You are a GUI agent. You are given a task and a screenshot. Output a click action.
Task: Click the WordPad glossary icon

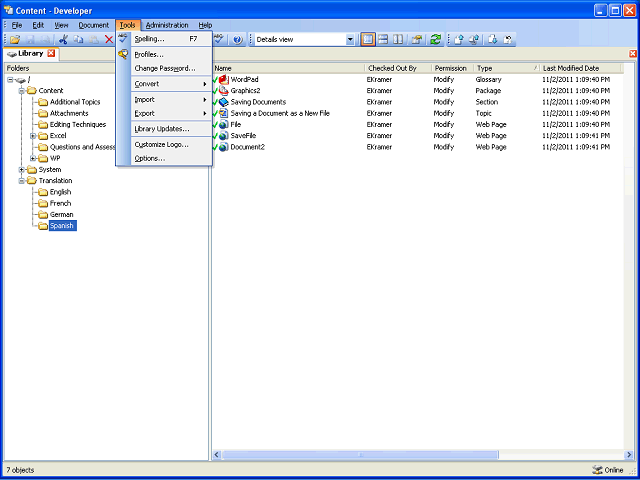tap(224, 80)
